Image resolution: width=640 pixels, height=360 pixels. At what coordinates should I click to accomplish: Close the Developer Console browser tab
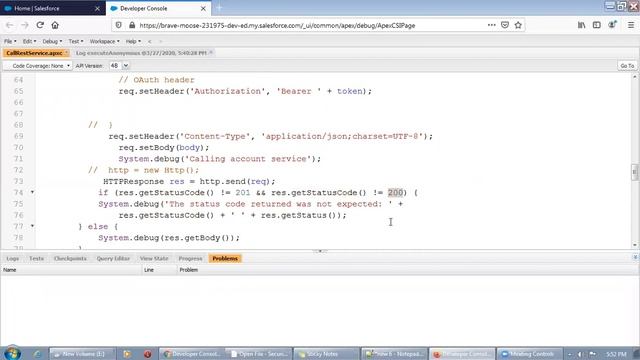(x=203, y=8)
